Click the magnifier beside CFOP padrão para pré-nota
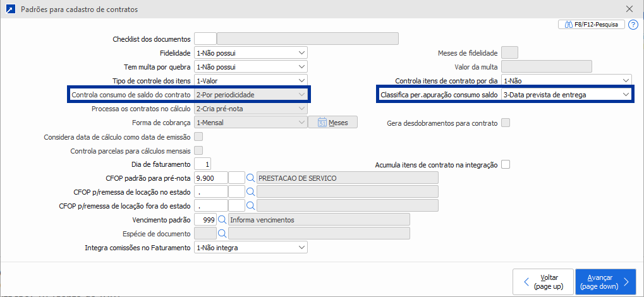 click(x=250, y=178)
